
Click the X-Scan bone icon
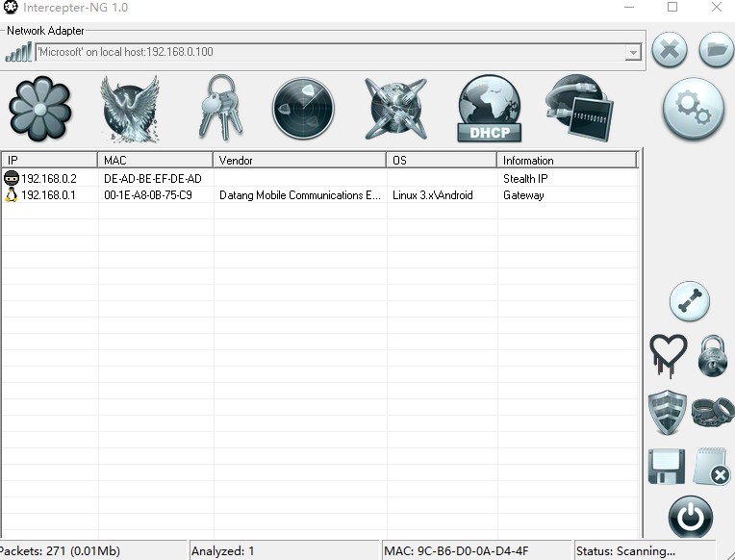[x=690, y=301]
